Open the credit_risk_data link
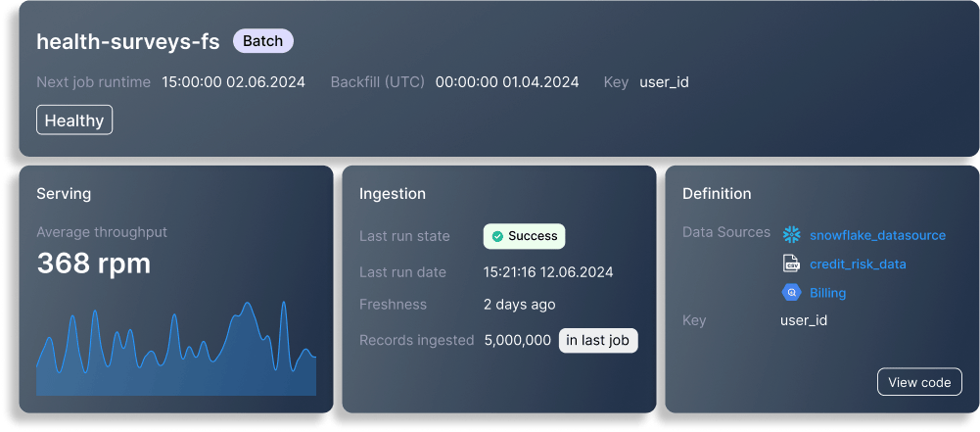This screenshot has width=980, height=432. (858, 264)
